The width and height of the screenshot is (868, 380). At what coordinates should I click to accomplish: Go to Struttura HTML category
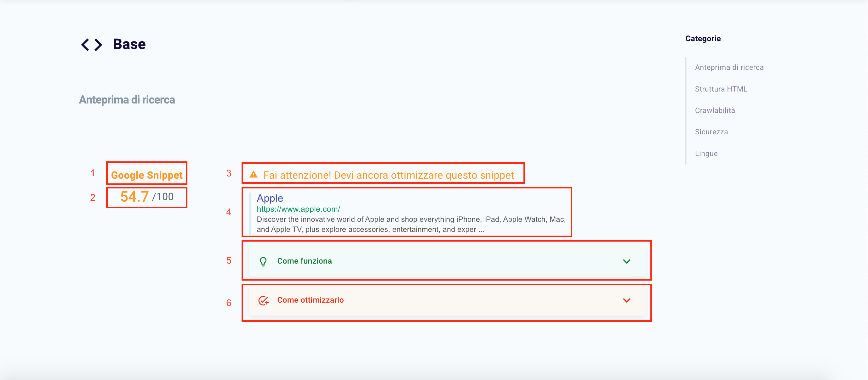click(x=721, y=89)
